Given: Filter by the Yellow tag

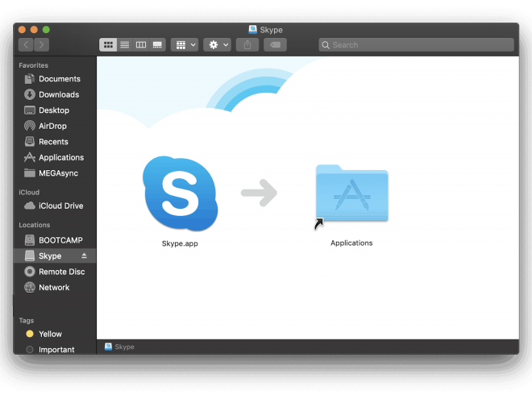Looking at the screenshot, I should pos(55,334).
